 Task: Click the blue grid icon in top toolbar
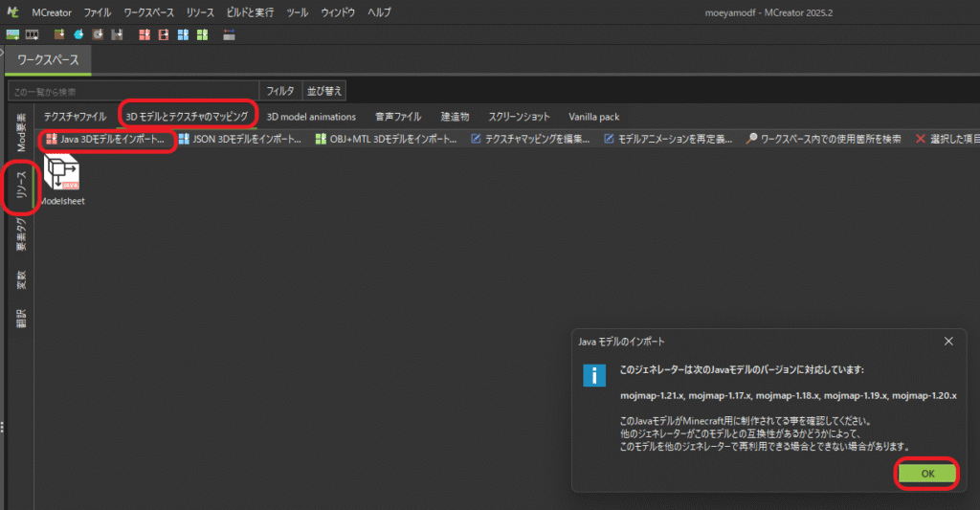pos(183,34)
